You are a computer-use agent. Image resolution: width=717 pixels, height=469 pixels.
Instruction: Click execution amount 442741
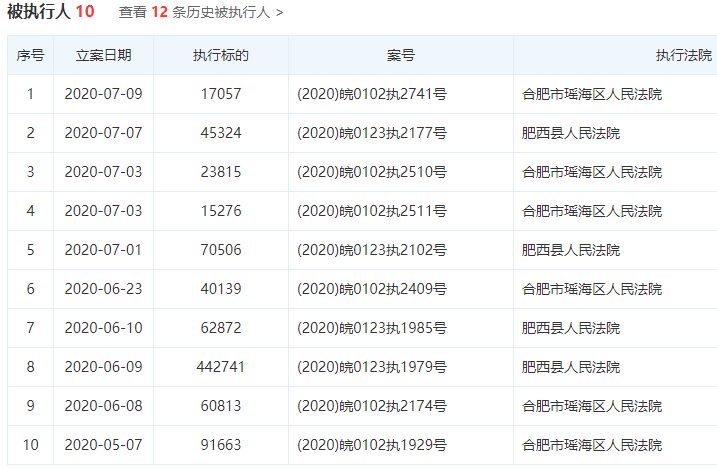(x=221, y=367)
